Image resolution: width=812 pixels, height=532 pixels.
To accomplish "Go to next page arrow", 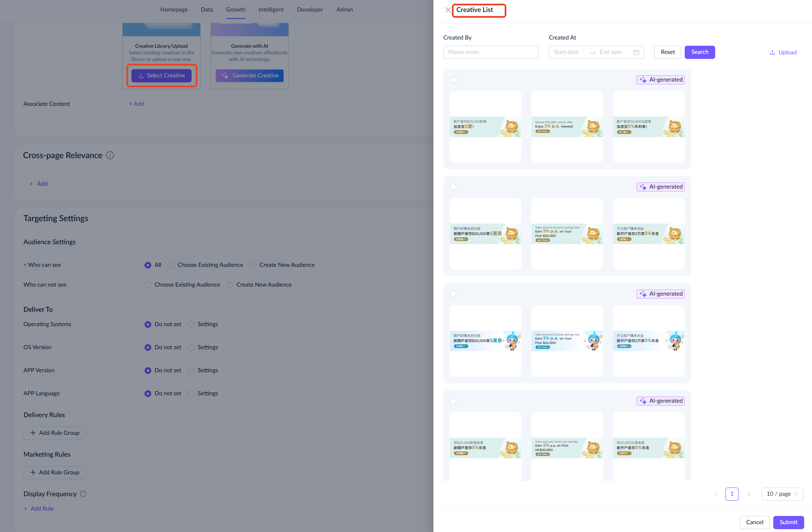I will coord(749,494).
